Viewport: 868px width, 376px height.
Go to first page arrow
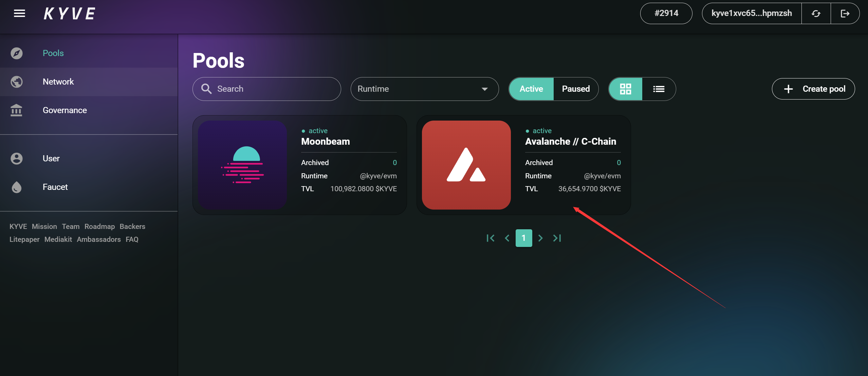(490, 238)
